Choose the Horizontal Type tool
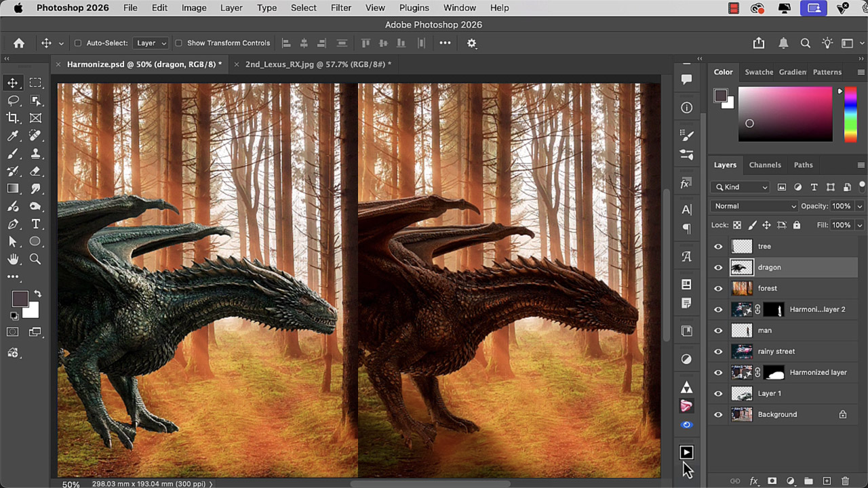 coord(35,224)
